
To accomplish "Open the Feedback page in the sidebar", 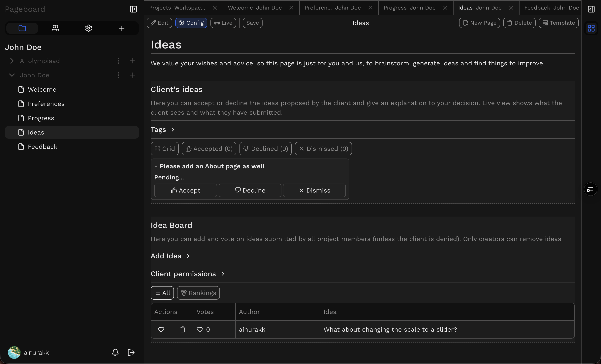I will (43, 146).
